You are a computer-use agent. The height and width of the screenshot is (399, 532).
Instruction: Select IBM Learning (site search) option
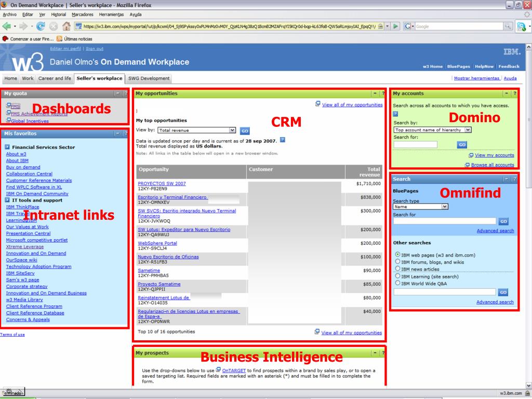pyautogui.click(x=397, y=276)
